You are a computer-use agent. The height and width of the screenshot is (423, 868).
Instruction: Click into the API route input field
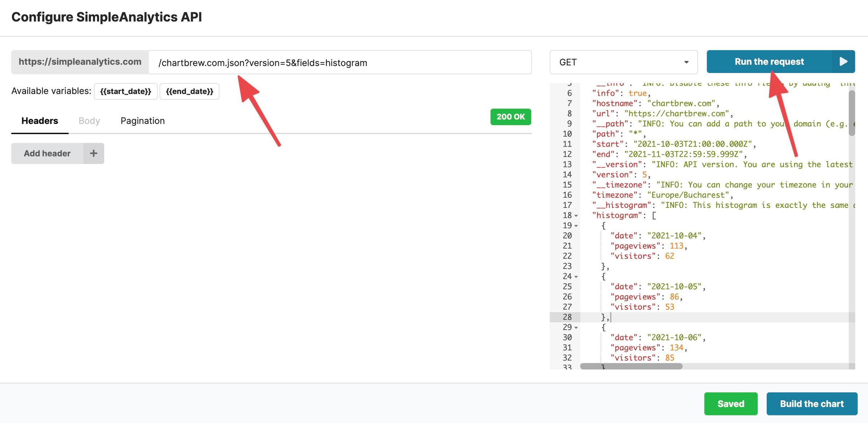(340, 63)
